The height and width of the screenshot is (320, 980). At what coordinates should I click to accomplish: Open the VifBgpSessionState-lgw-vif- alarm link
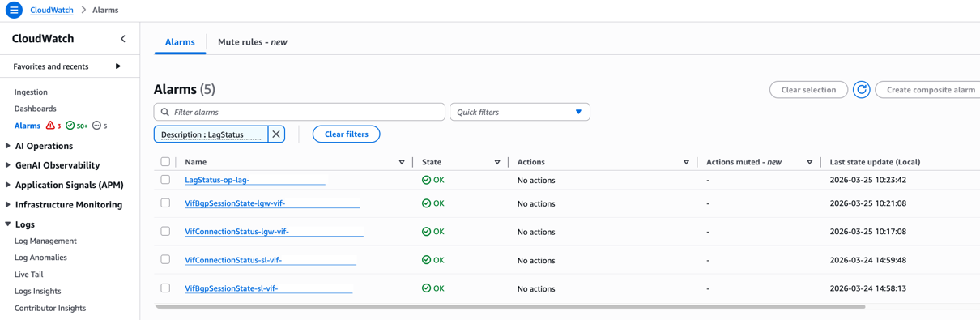coord(235,203)
